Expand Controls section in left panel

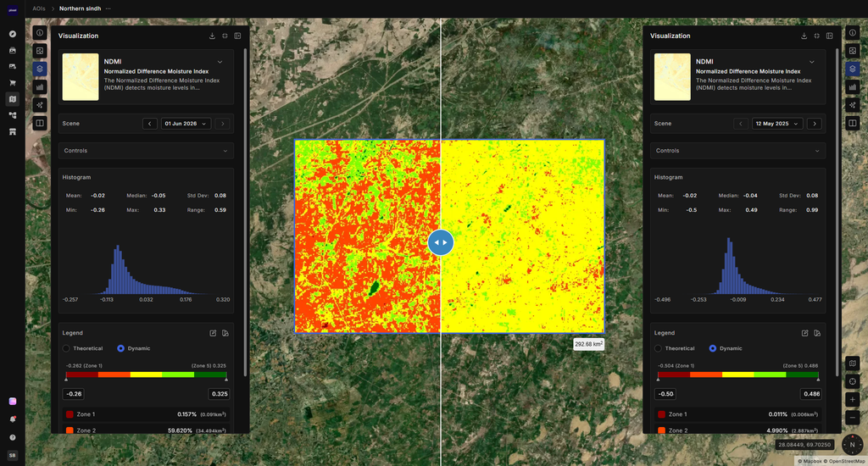point(146,151)
